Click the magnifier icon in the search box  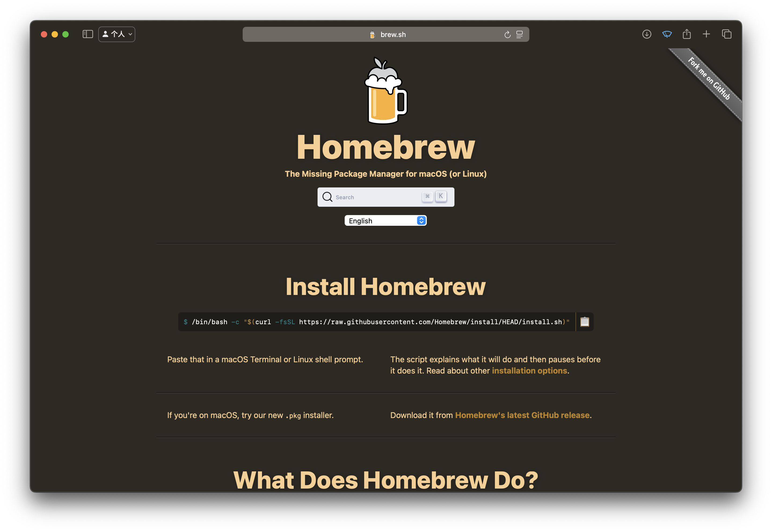click(327, 197)
